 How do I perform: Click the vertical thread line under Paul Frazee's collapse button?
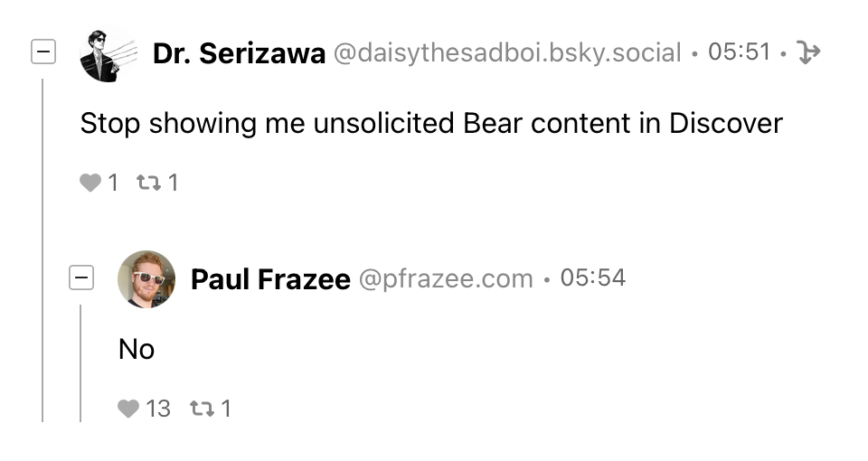point(80,362)
